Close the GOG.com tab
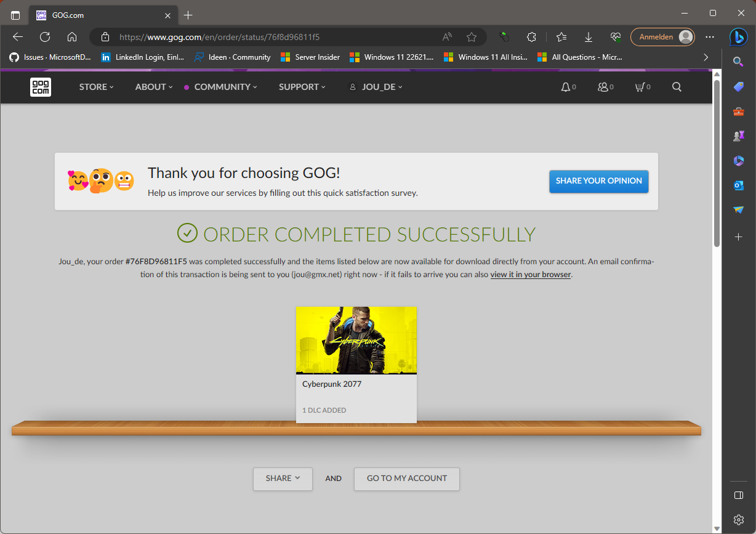This screenshot has width=756, height=534. coord(167,15)
